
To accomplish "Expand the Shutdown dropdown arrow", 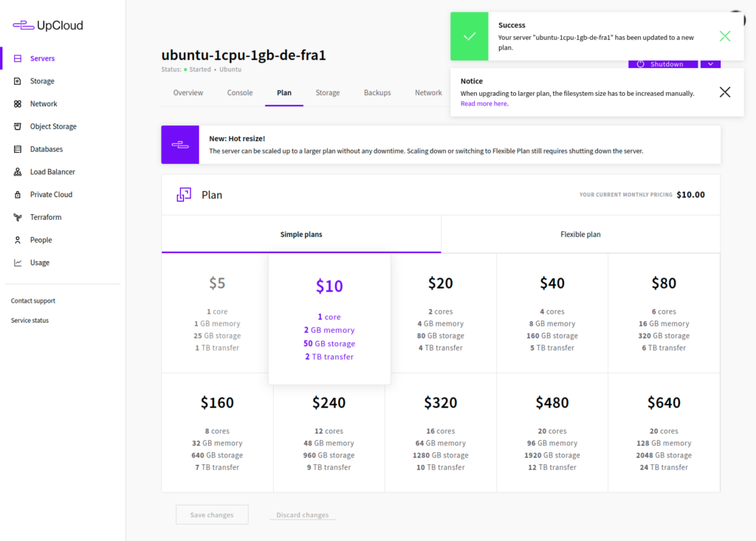I will click(709, 64).
